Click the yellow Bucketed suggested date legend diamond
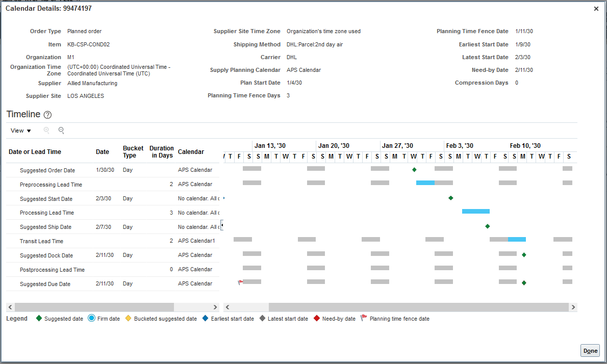The height and width of the screenshot is (364, 607). pyautogui.click(x=129, y=318)
